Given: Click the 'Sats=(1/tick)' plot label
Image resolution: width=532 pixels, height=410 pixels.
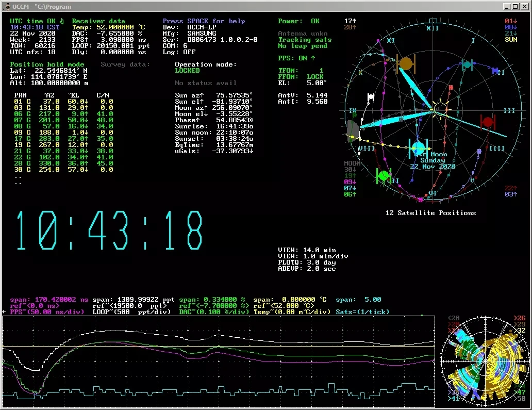Looking at the screenshot, I should 362,311.
